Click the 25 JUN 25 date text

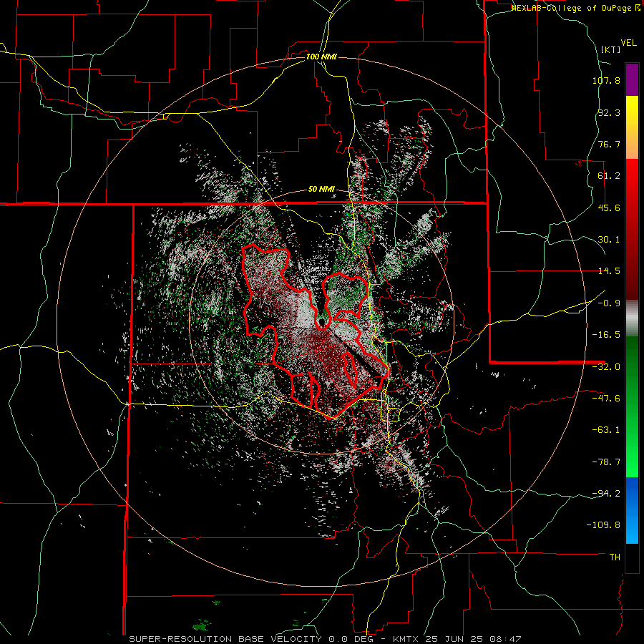coord(454,639)
